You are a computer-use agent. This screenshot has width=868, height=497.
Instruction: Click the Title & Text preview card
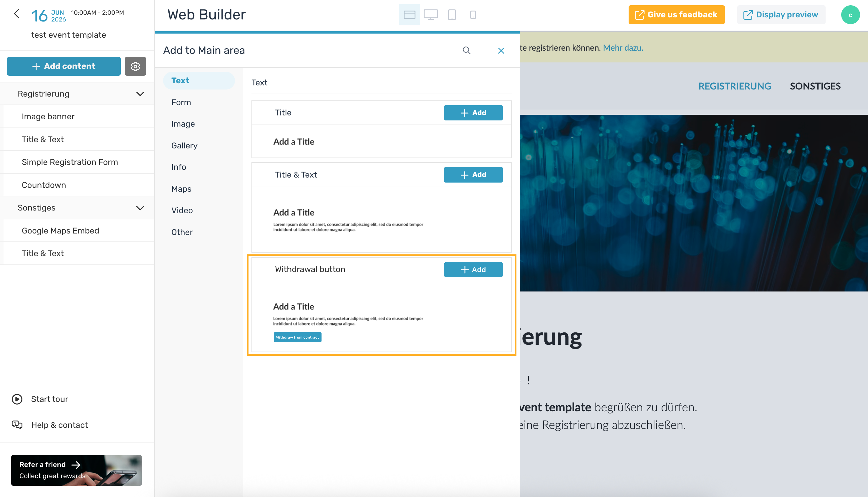tap(381, 219)
